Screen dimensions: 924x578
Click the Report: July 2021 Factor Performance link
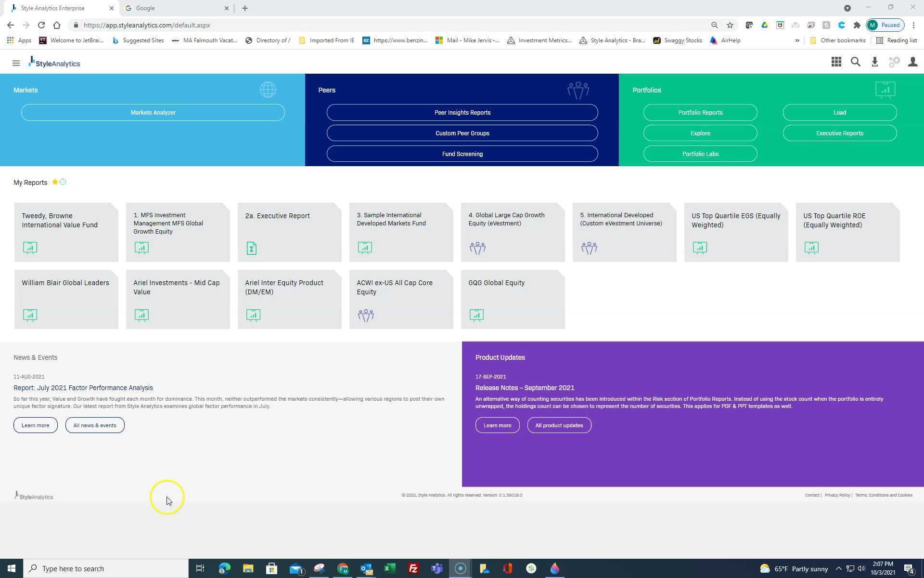(83, 388)
